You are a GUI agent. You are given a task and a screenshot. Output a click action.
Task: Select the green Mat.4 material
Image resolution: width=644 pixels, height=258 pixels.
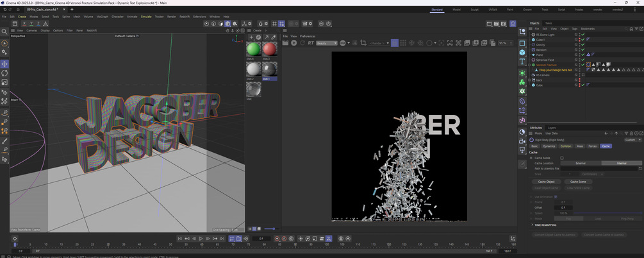pyautogui.click(x=253, y=49)
